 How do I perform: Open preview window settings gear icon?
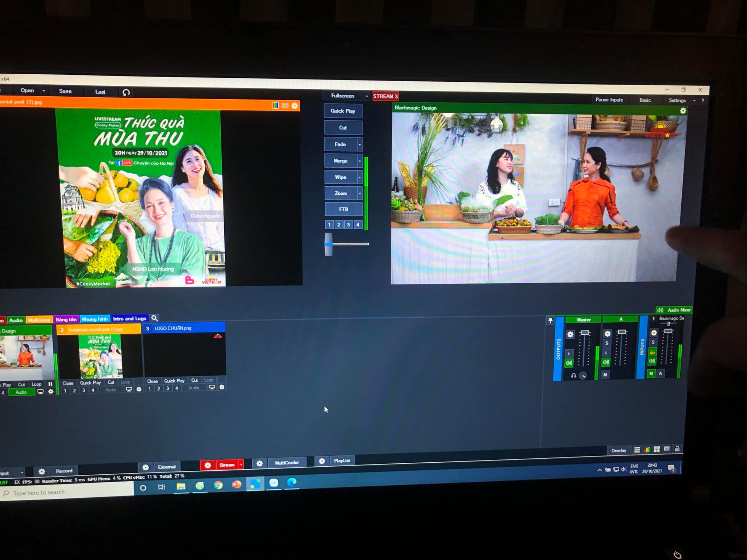[x=295, y=106]
